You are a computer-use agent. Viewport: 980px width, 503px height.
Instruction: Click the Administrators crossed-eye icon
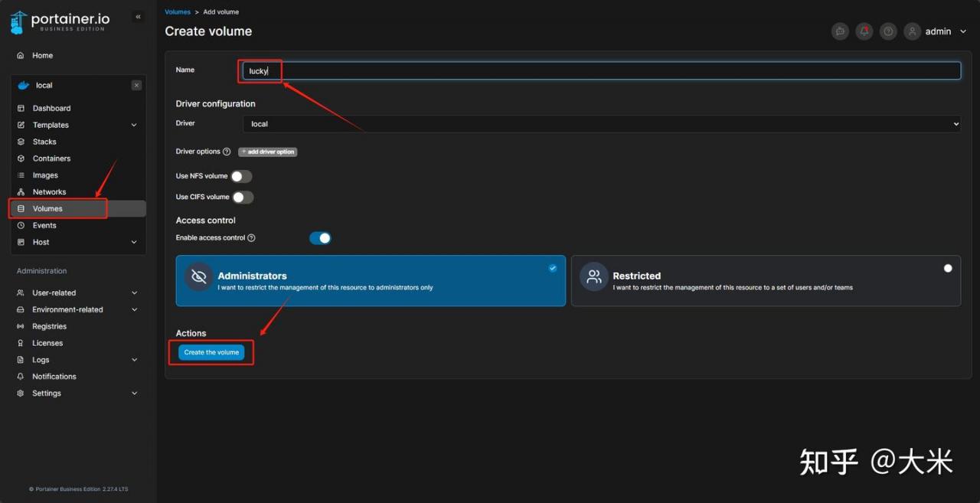coord(199,277)
